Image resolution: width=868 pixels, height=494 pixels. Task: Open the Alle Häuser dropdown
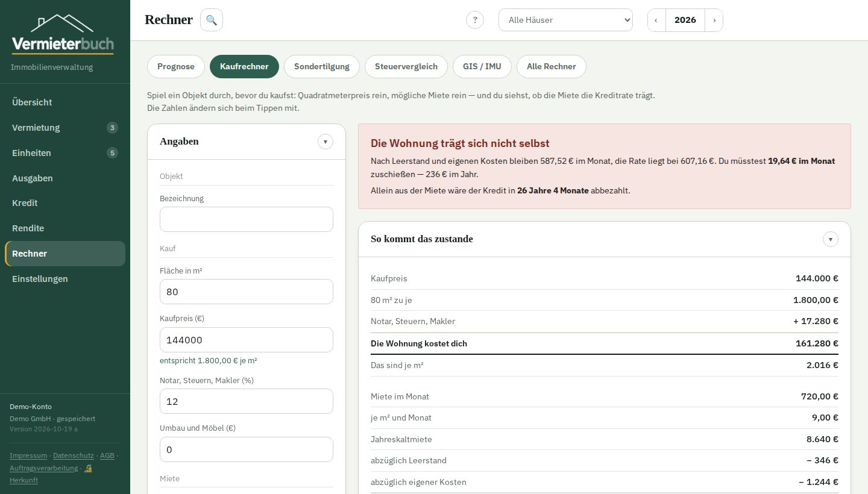[x=565, y=20]
